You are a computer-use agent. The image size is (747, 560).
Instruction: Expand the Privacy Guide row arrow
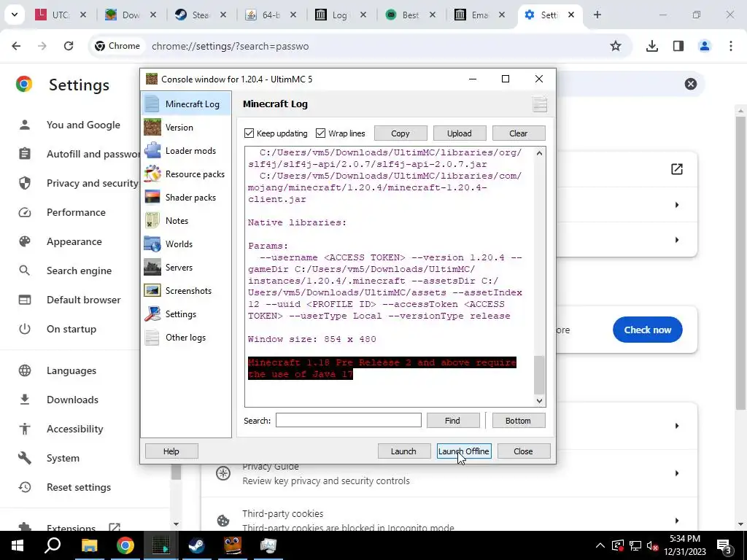point(677,473)
